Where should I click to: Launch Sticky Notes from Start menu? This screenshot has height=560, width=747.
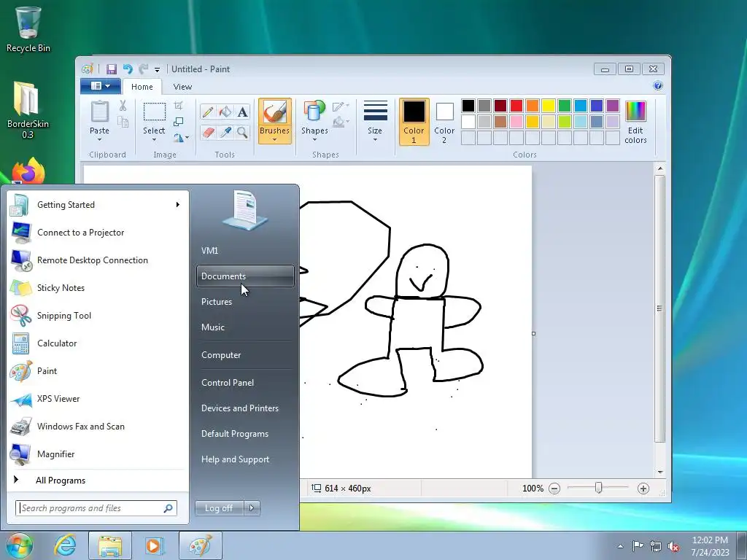pos(98,288)
